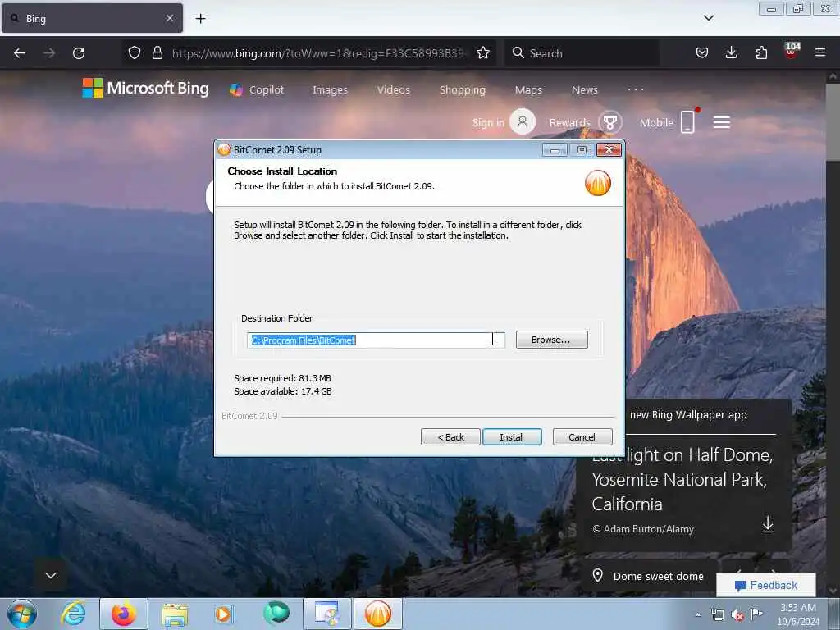Click the Microsoft Bing logo

(146, 89)
